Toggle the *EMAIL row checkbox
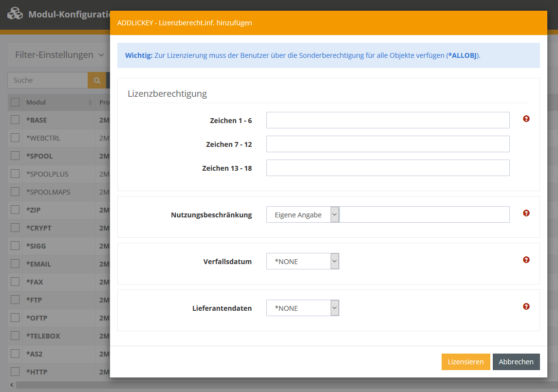The width and height of the screenshot is (558, 392). (x=15, y=264)
